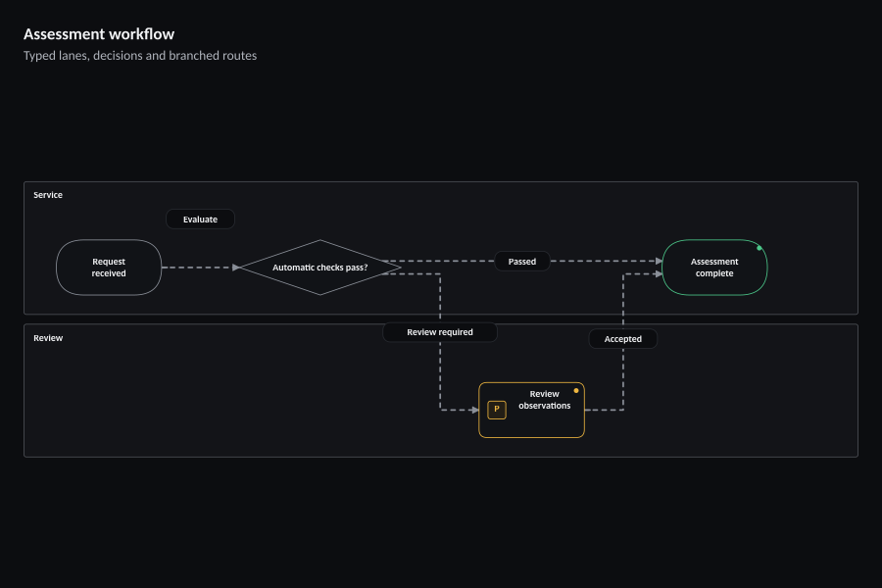Select the Request received start node
Viewport: 882px width, 588px height.
click(x=109, y=268)
